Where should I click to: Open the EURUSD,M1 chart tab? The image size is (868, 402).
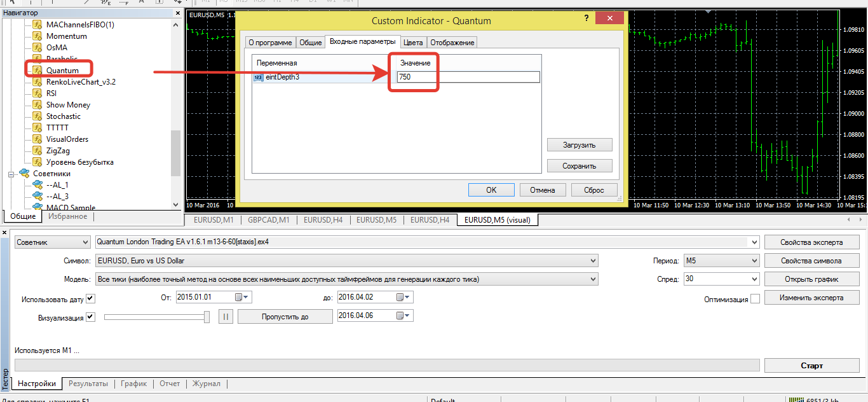tap(214, 220)
